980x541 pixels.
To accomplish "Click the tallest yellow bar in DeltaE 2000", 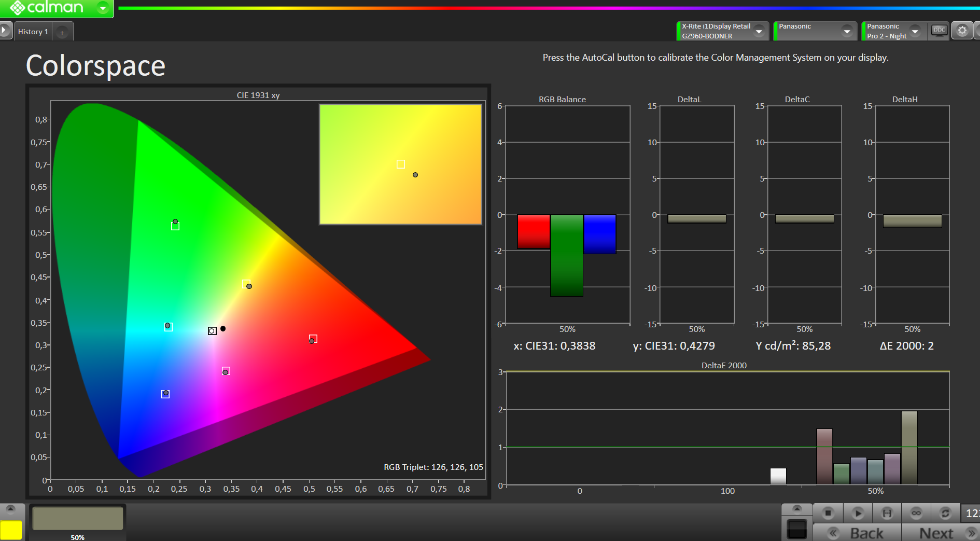I will pyautogui.click(x=909, y=448).
